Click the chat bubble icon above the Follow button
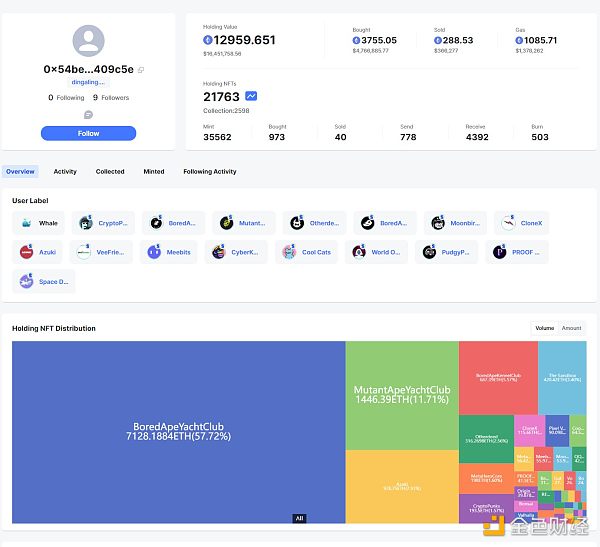 pos(88,115)
